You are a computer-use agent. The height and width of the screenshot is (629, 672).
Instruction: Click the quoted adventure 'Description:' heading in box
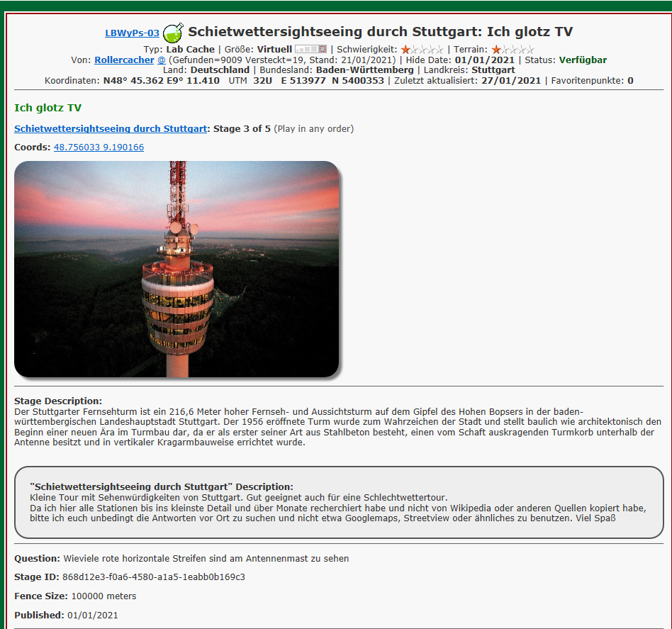pyautogui.click(x=162, y=487)
